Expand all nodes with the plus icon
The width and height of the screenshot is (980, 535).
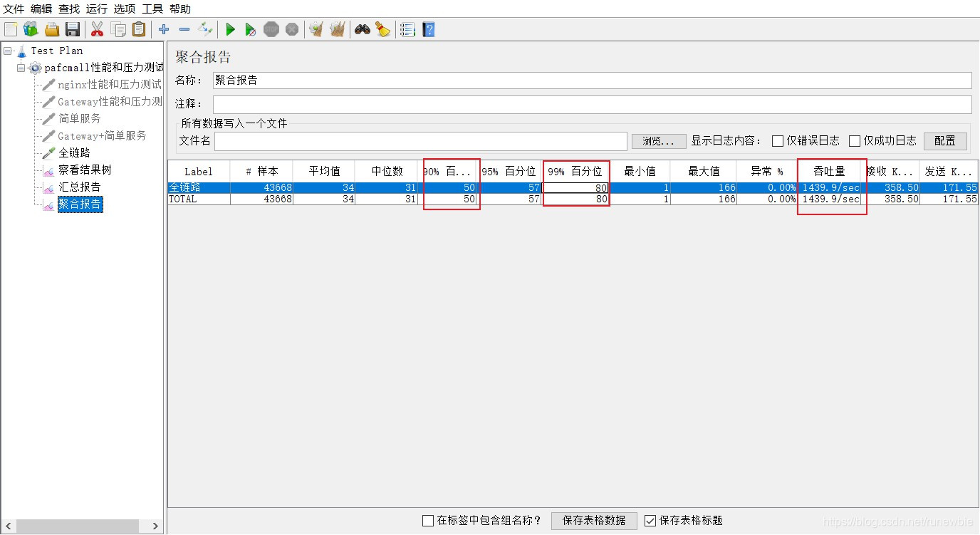(164, 29)
